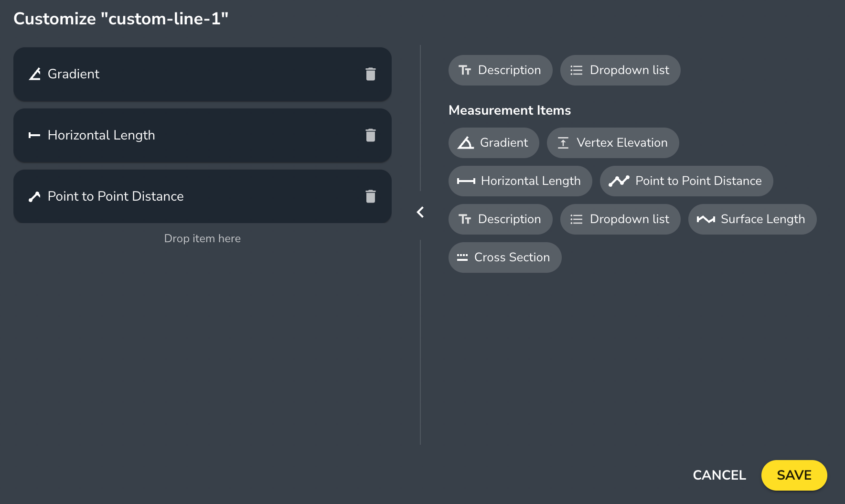845x504 pixels.
Task: Click the Point to Point Distance row icon
Action: click(x=34, y=196)
